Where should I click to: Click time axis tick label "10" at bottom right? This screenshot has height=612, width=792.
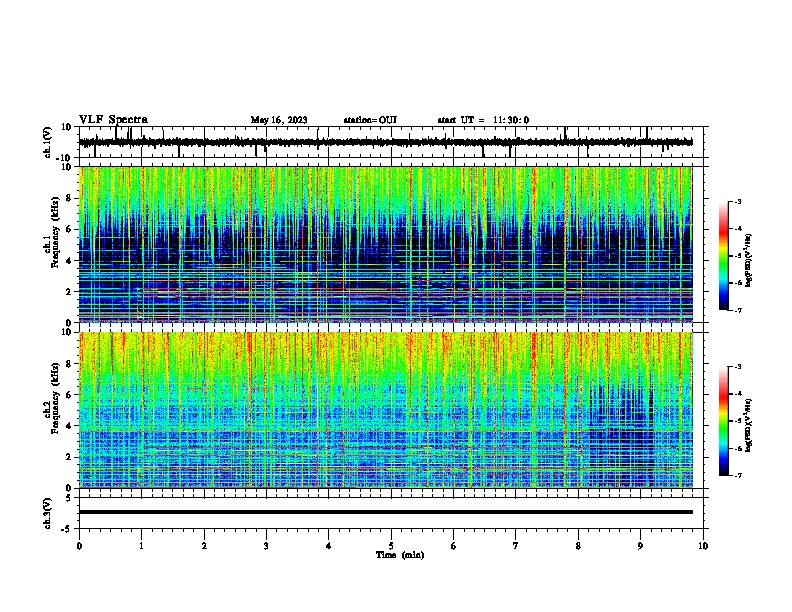703,546
